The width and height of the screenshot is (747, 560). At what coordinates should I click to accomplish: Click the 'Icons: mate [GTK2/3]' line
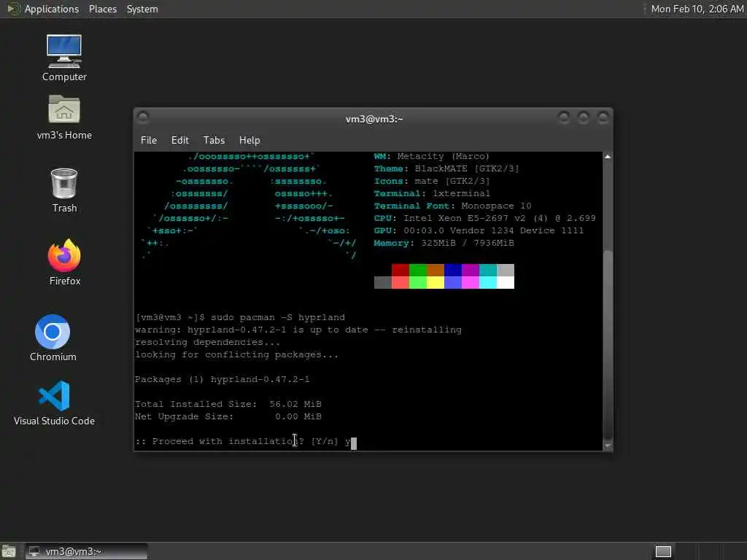(432, 181)
